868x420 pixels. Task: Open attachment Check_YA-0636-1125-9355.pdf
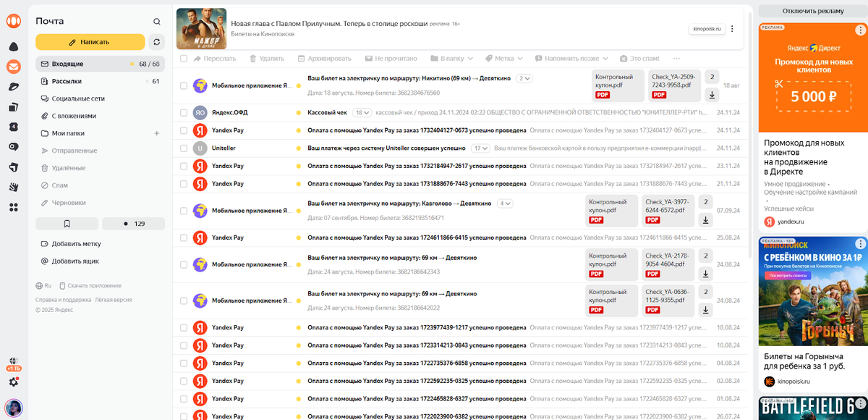668,301
